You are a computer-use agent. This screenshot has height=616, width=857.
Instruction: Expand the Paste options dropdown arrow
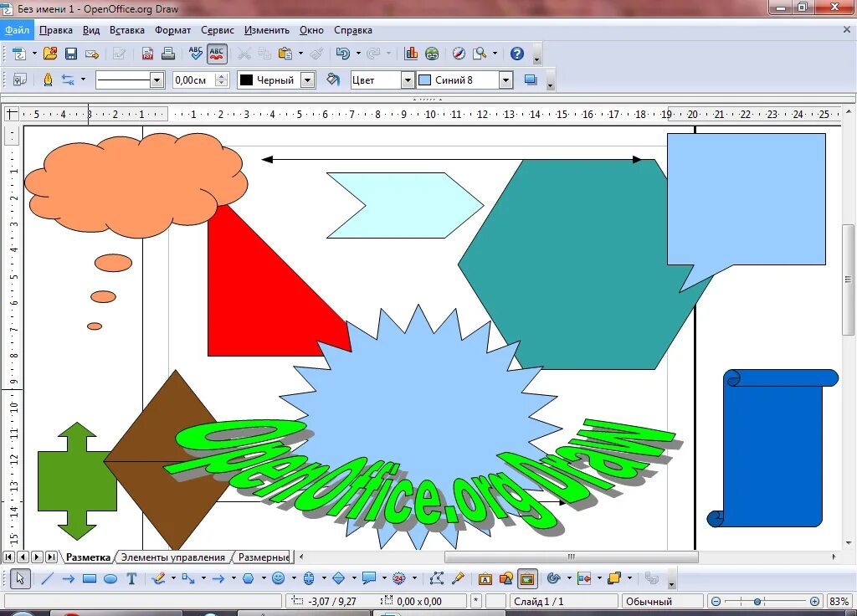click(x=300, y=54)
